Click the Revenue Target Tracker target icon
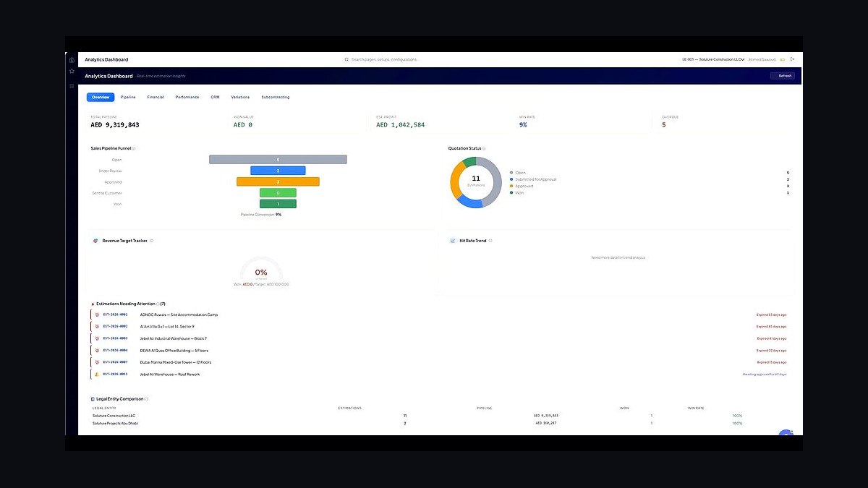Viewport: 868px width, 488px height. (x=95, y=241)
